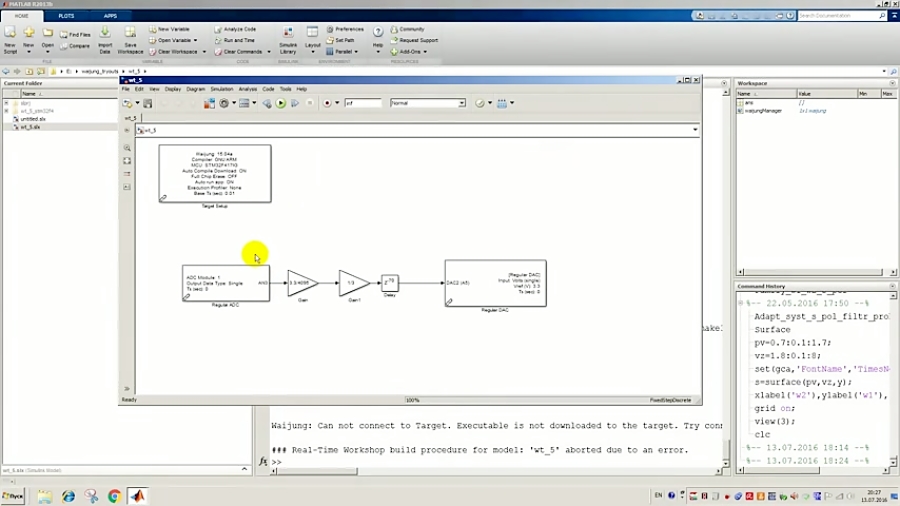Save the Simulink model
Viewport: 900px width, 506px height.
(148, 103)
